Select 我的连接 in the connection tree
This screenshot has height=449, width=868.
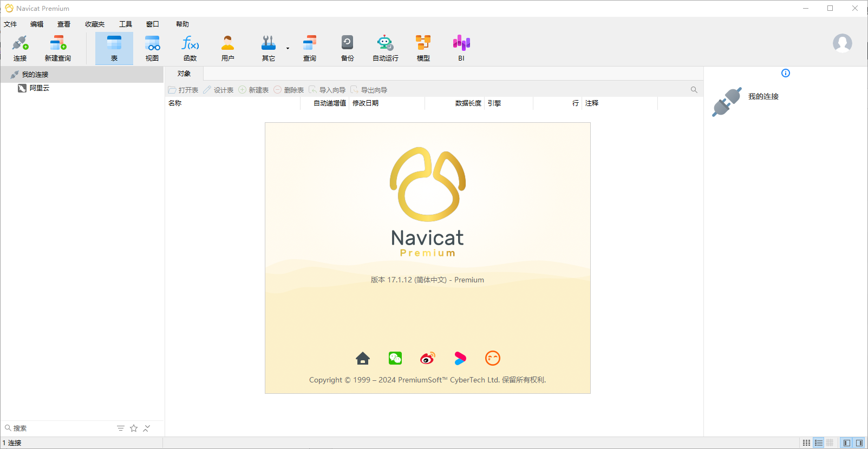click(x=35, y=75)
